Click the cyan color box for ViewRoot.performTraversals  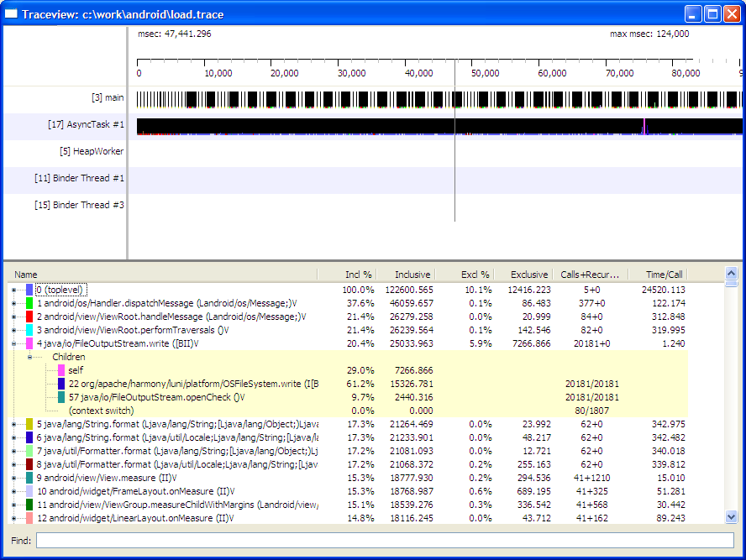pyautogui.click(x=29, y=330)
